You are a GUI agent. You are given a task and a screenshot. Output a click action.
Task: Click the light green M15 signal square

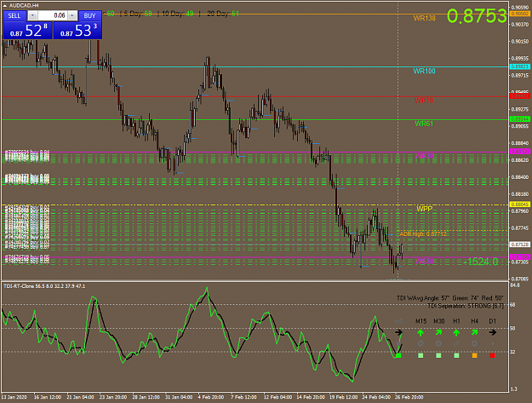[x=420, y=355]
